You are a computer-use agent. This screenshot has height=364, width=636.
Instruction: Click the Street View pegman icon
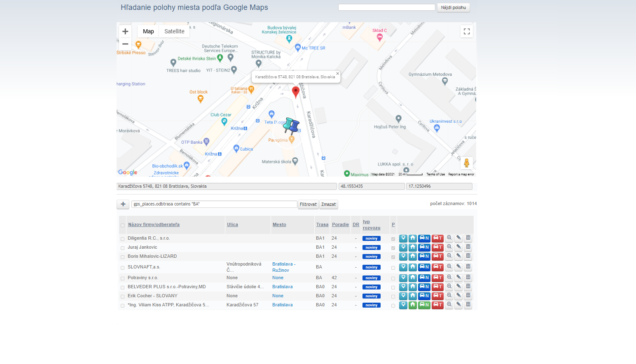click(x=467, y=163)
